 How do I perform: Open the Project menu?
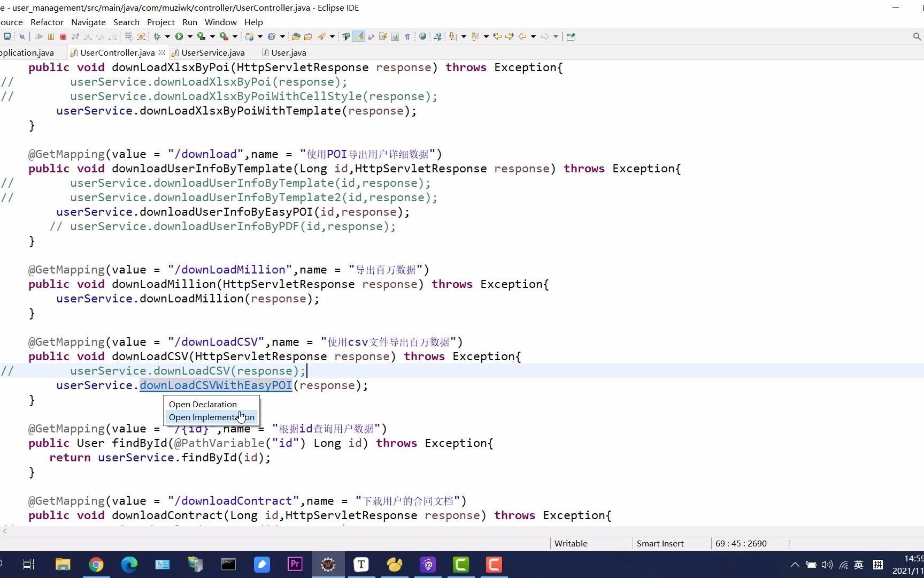161,22
